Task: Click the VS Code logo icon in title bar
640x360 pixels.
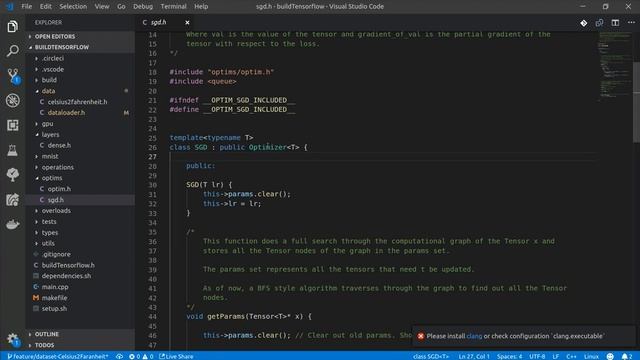Action: pyautogui.click(x=10, y=6)
